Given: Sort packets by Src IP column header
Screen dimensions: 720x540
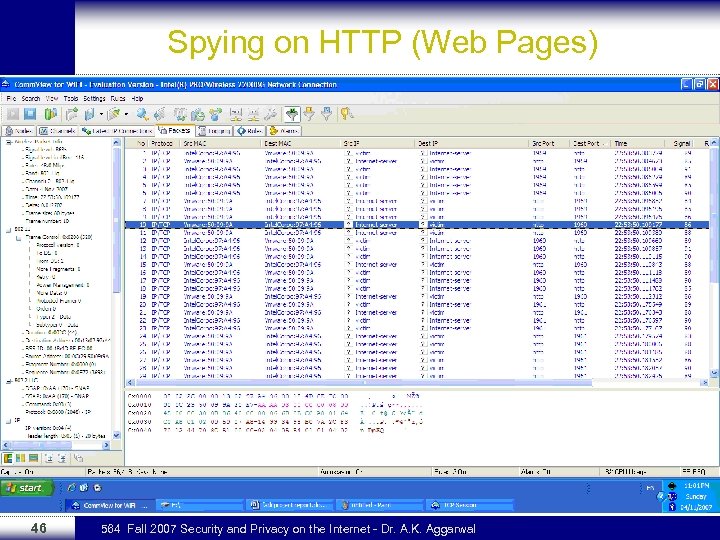Looking at the screenshot, I should click(378, 144).
